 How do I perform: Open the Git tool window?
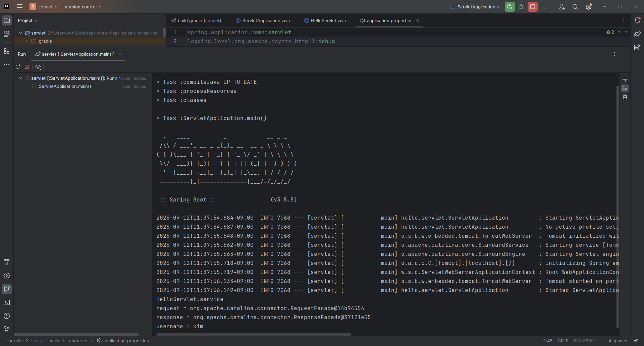[x=7, y=329]
